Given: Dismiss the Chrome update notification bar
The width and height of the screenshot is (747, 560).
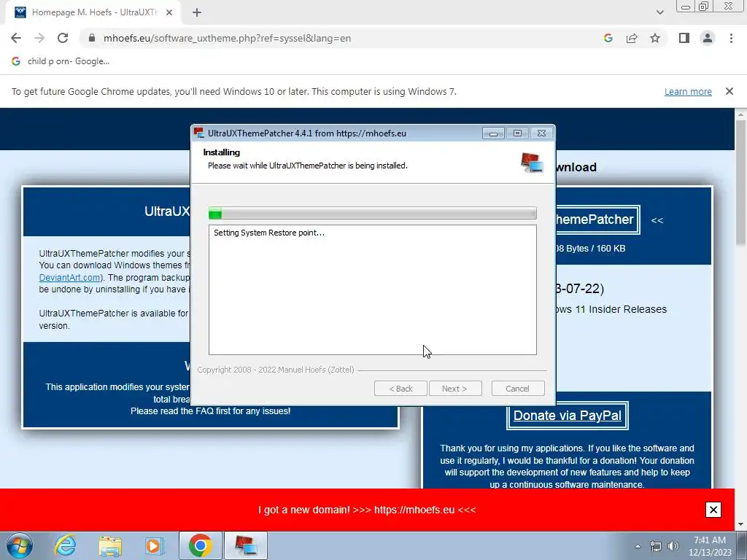Looking at the screenshot, I should coord(729,91).
